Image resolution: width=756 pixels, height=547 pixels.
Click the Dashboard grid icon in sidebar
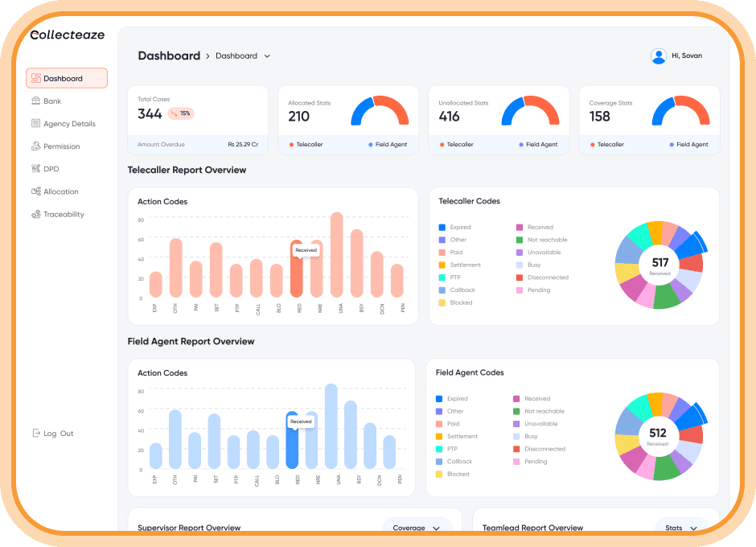35,78
